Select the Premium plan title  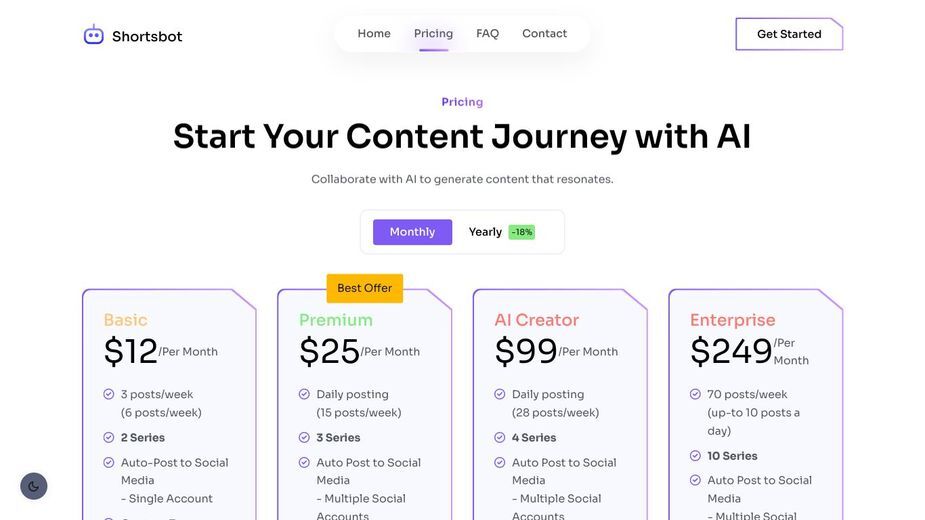[x=336, y=320]
